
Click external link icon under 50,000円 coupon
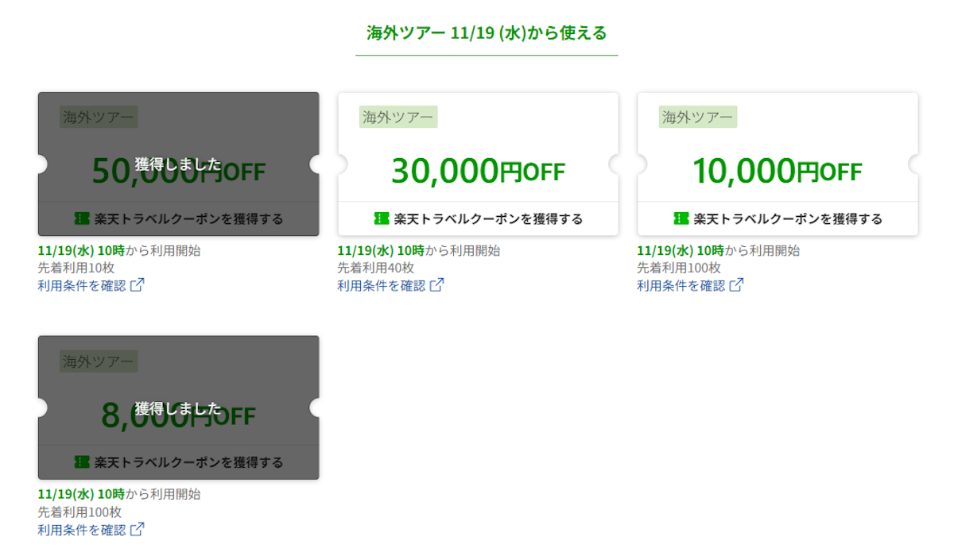[137, 285]
